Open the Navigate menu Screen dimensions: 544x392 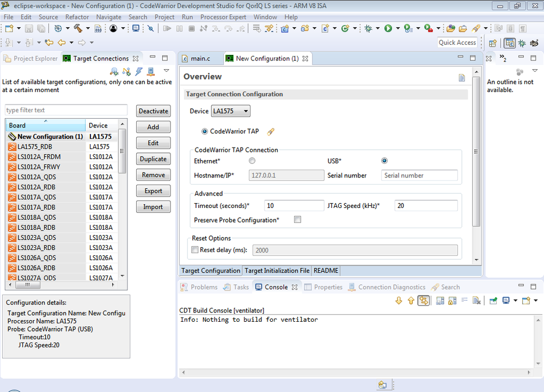tap(108, 17)
